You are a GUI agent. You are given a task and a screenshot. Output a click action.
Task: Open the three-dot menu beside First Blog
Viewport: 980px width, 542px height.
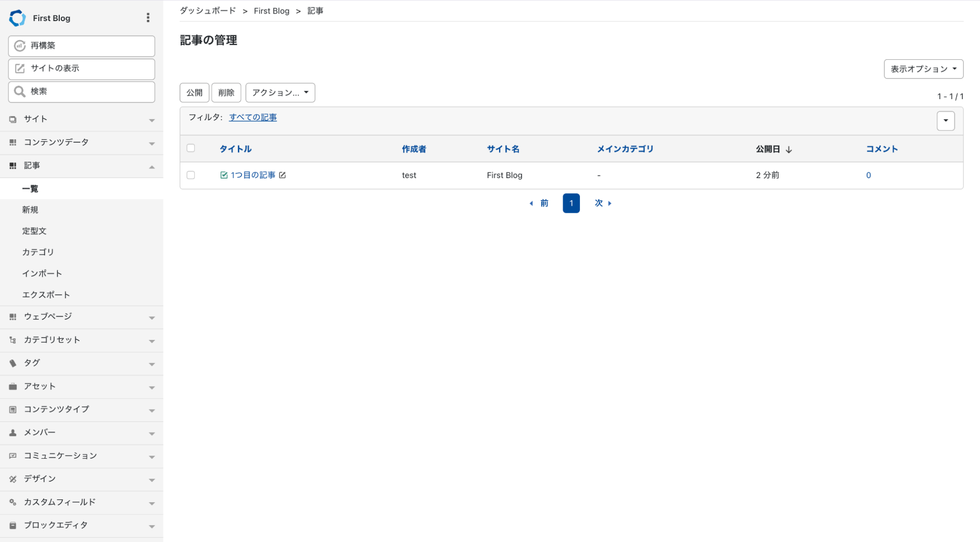point(148,18)
